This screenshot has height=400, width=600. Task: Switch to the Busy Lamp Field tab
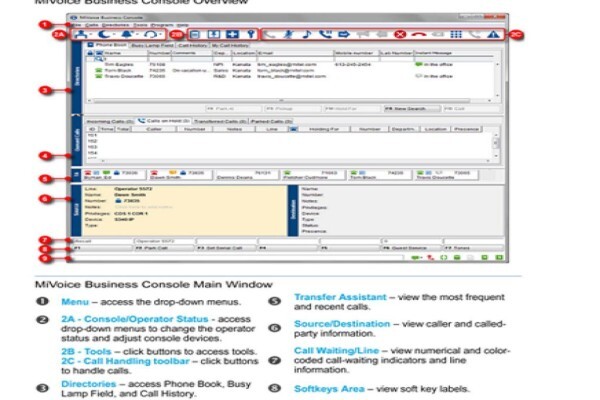[152, 45]
